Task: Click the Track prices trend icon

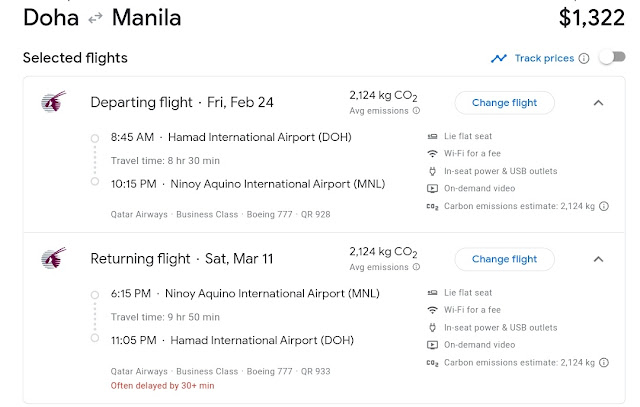Action: (499, 58)
